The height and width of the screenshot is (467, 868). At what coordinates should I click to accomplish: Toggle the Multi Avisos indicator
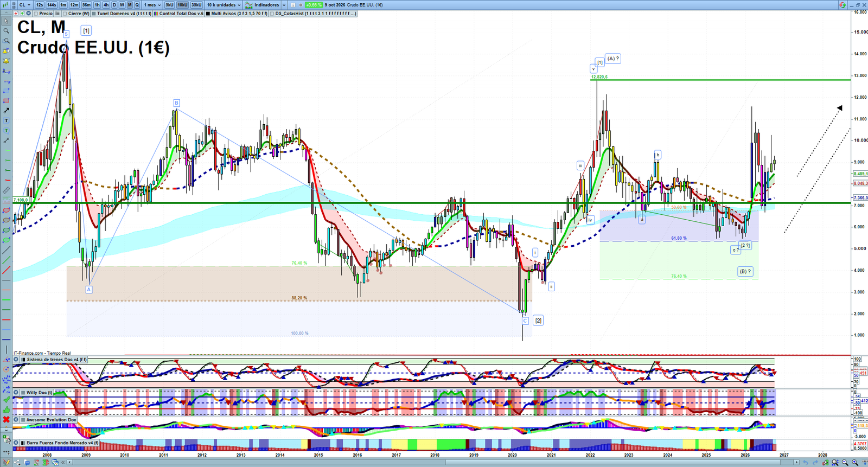[x=208, y=14]
